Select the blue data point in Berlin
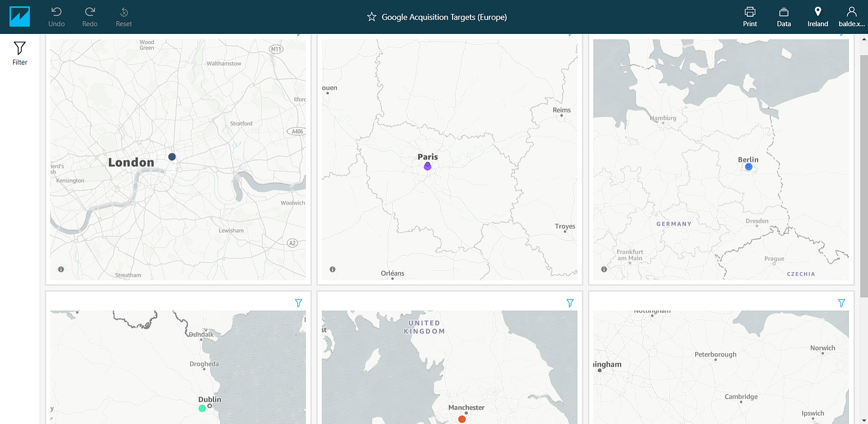 749,167
